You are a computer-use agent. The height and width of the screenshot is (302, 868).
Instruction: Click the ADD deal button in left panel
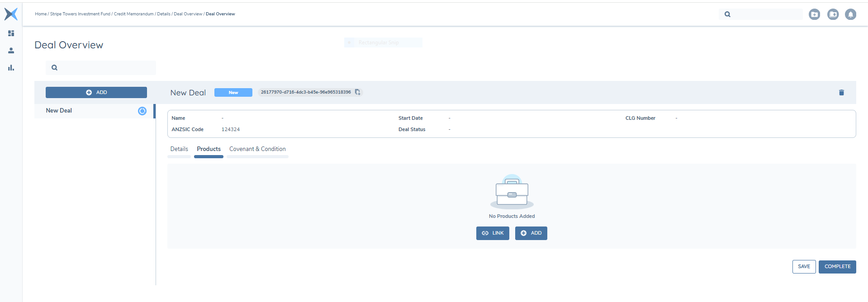tap(96, 93)
